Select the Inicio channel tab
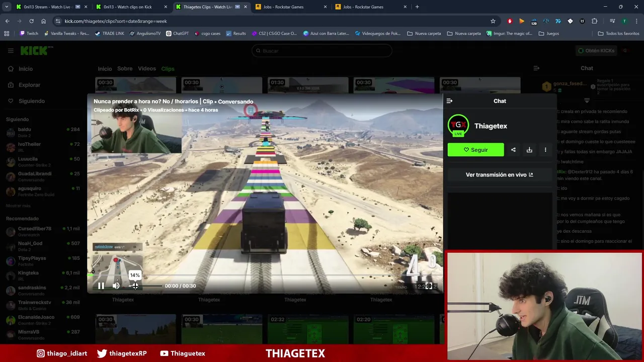The width and height of the screenshot is (644, 362). click(x=105, y=69)
